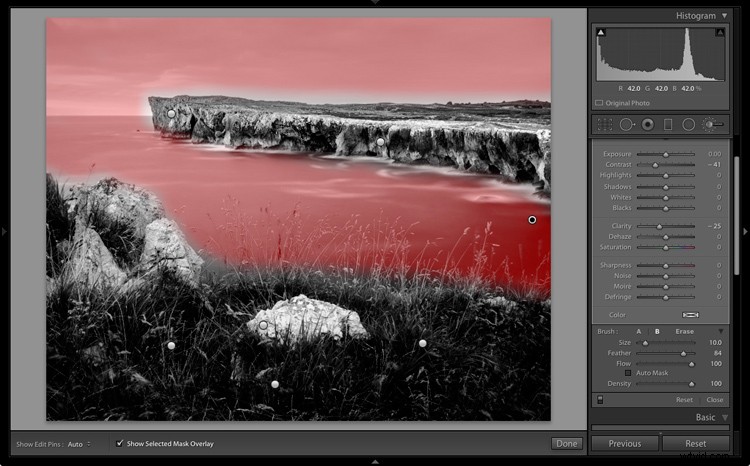The height and width of the screenshot is (466, 750).
Task: Switch to the Erase brush
Action: click(684, 331)
